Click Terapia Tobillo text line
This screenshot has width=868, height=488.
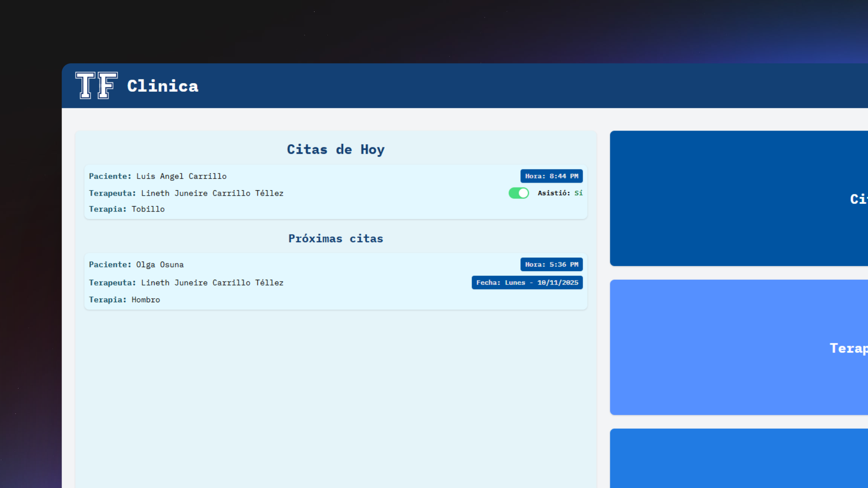tap(127, 209)
